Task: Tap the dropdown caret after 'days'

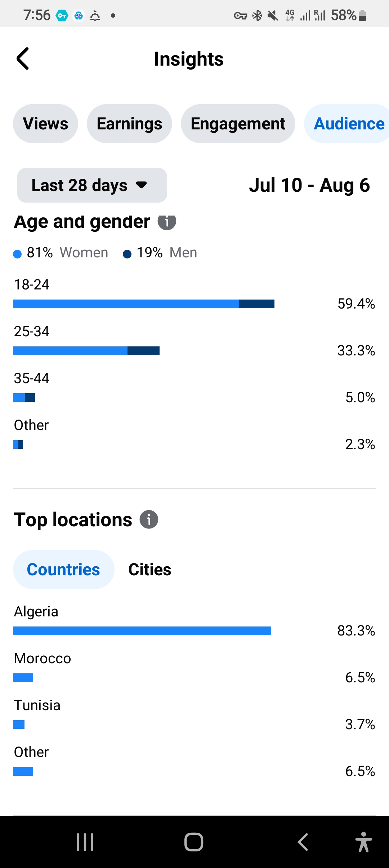Action: point(142,185)
